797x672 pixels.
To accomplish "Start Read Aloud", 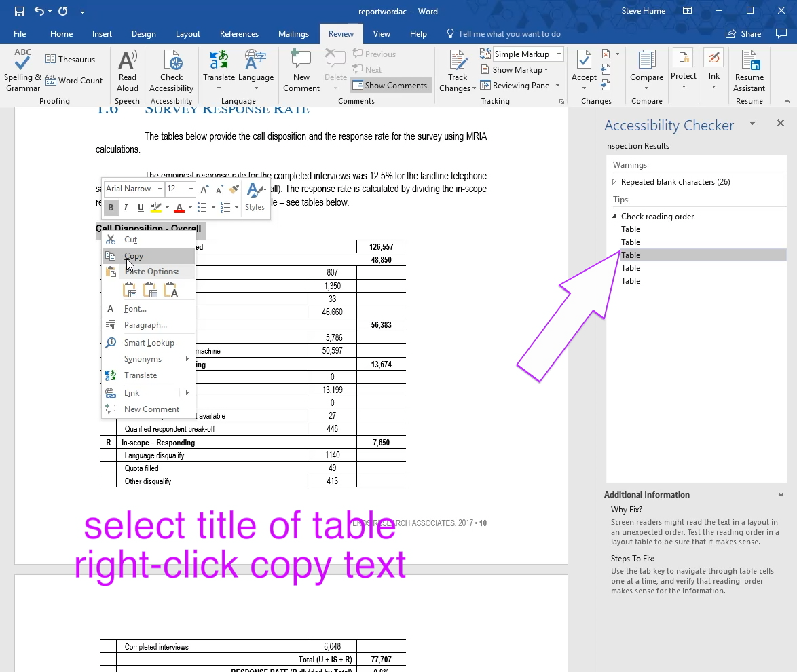I will click(127, 70).
